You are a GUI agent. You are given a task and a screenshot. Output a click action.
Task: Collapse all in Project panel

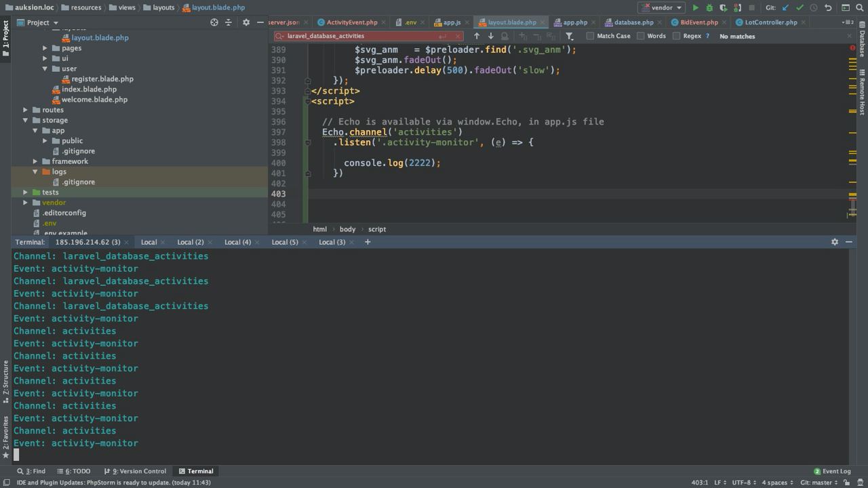(228, 22)
